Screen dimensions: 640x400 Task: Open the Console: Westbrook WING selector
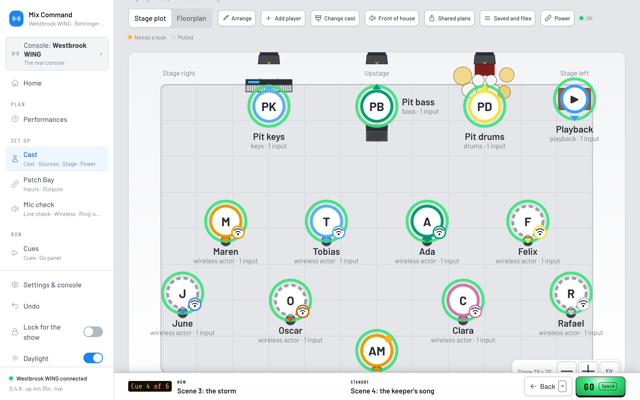click(x=57, y=54)
